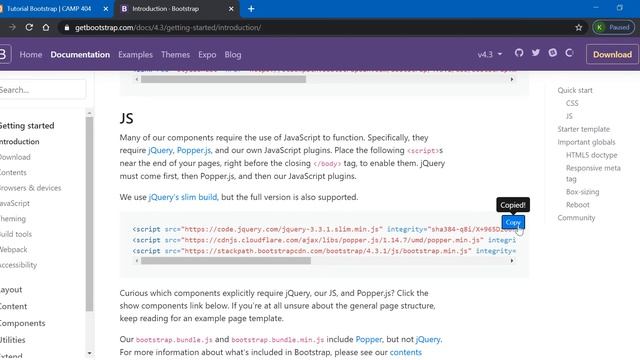Jump to HTML5 doctype section
This screenshot has width=640, height=360.
(591, 155)
